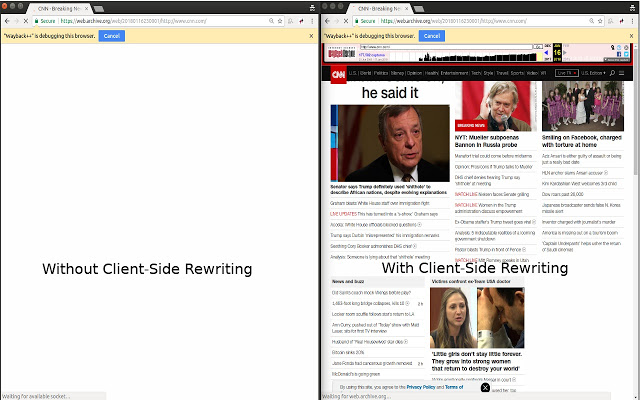The image size is (640, 400).
Task: Expand the U.S. Edition dropdown
Action: [593, 73]
